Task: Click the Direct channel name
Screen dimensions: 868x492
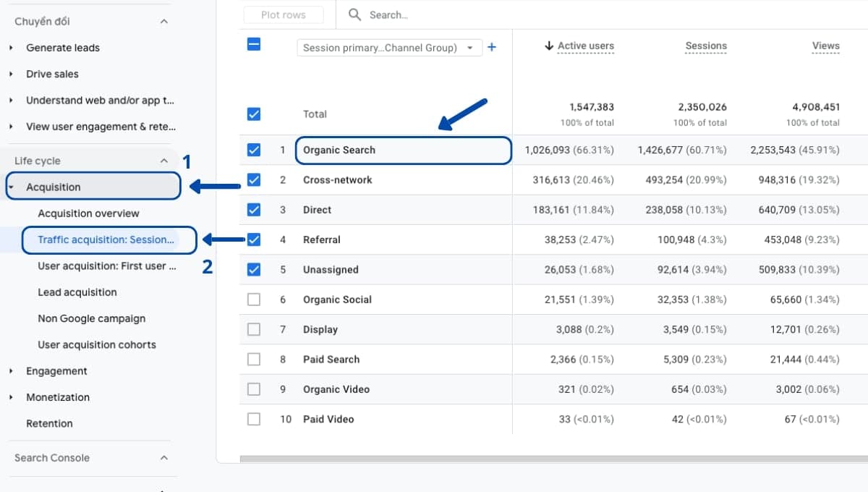Action: pyautogui.click(x=317, y=210)
